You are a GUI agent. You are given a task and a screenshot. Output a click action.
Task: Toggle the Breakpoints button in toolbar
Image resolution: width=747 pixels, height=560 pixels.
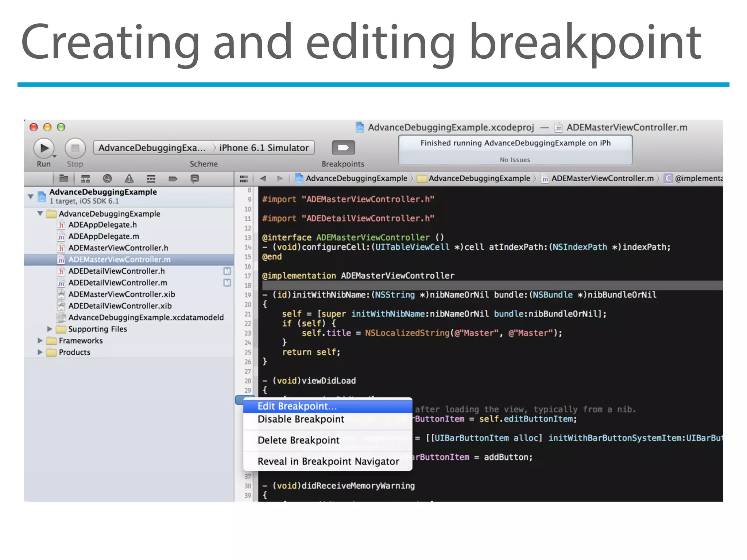pyautogui.click(x=343, y=148)
